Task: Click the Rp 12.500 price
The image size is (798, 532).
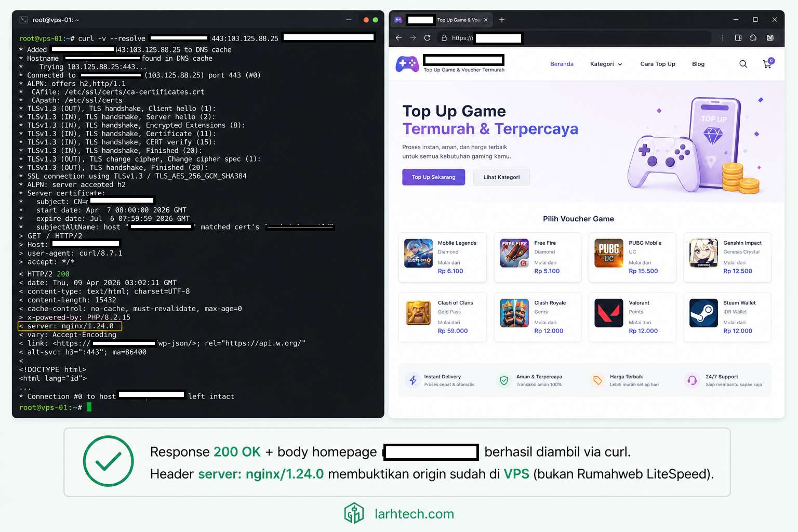Action: pyautogui.click(x=738, y=271)
